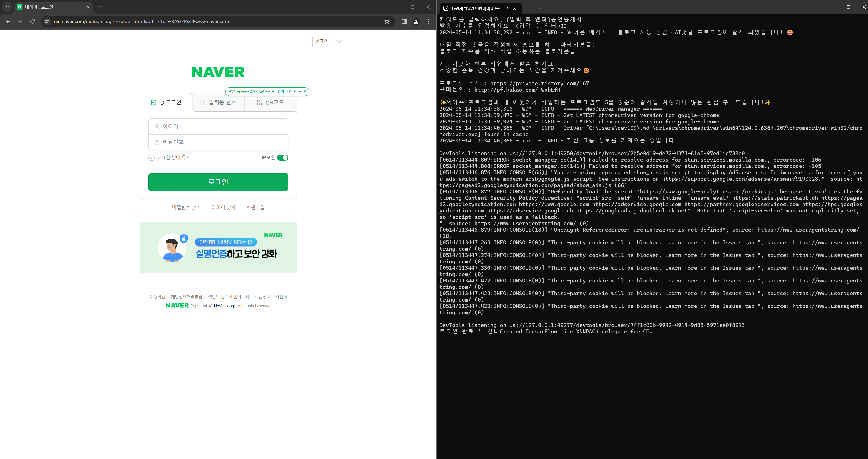This screenshot has width=868, height=459.
Task: Open Chrome profile avatar icon
Action: 416,22
